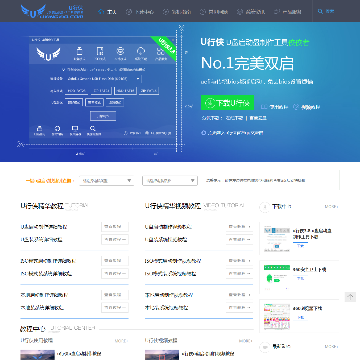Open the 下载中心 nav item
This screenshot has width=360, height=360.
pyautogui.click(x=140, y=12)
